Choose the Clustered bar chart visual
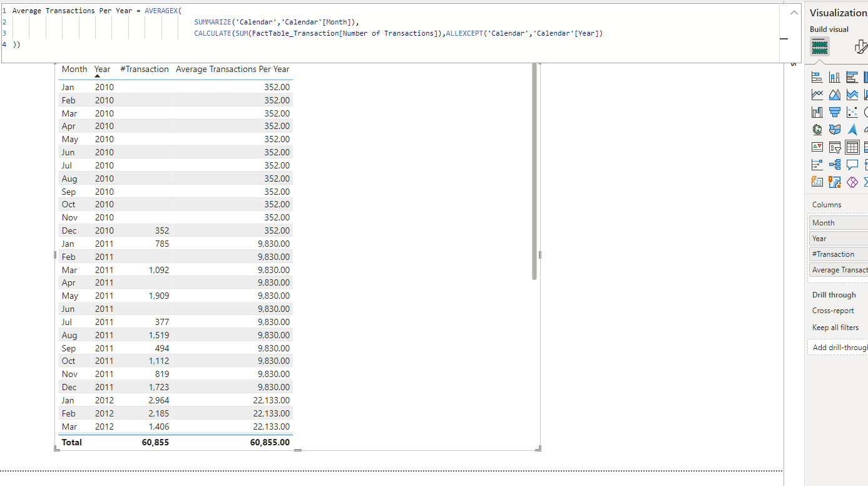 pos(852,77)
